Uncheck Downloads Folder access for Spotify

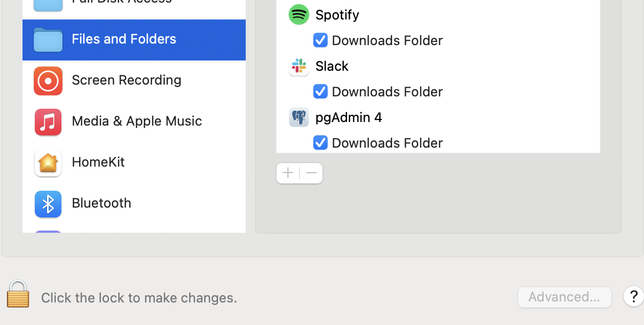tap(320, 40)
